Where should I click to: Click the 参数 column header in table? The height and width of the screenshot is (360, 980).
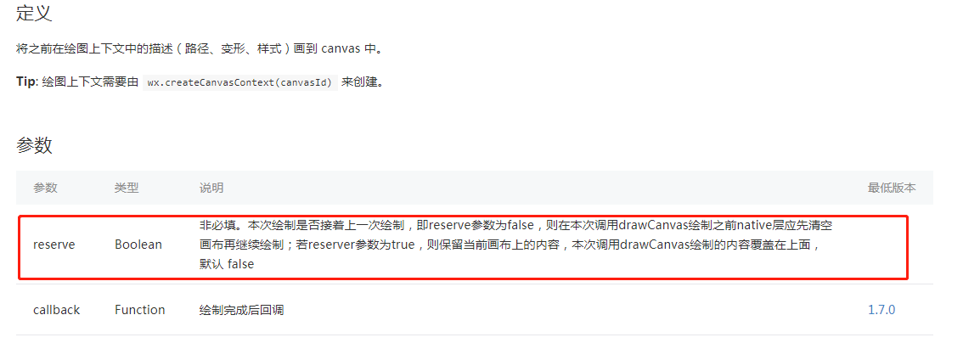tap(45, 188)
